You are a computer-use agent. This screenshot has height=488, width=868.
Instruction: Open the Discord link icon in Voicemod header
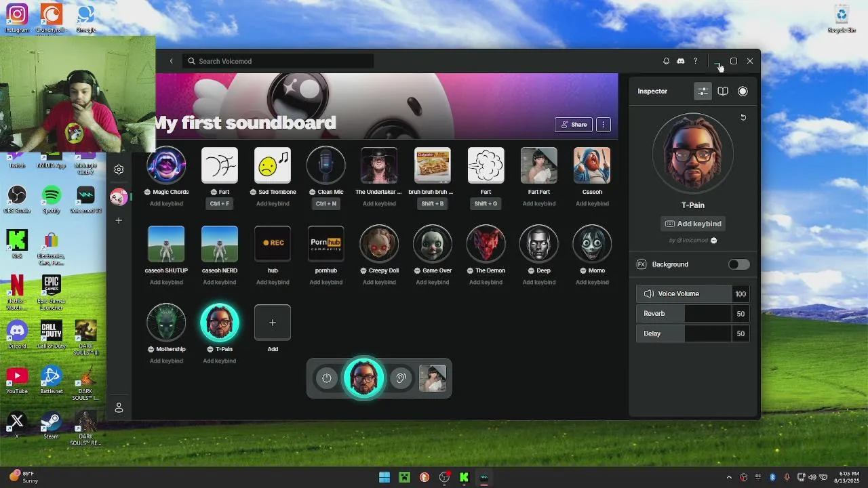(x=681, y=61)
